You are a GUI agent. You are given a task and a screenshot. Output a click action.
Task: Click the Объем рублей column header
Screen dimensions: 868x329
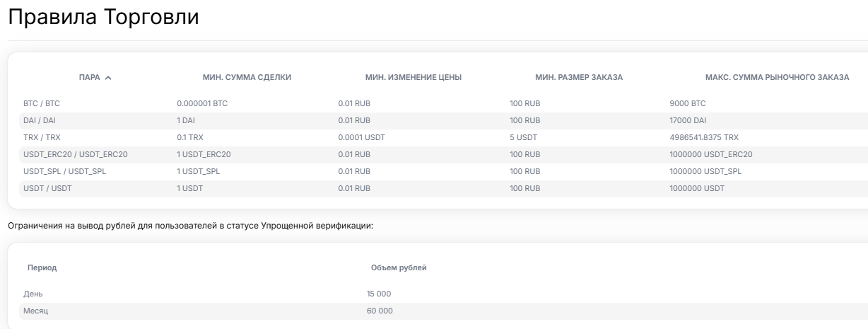(398, 267)
